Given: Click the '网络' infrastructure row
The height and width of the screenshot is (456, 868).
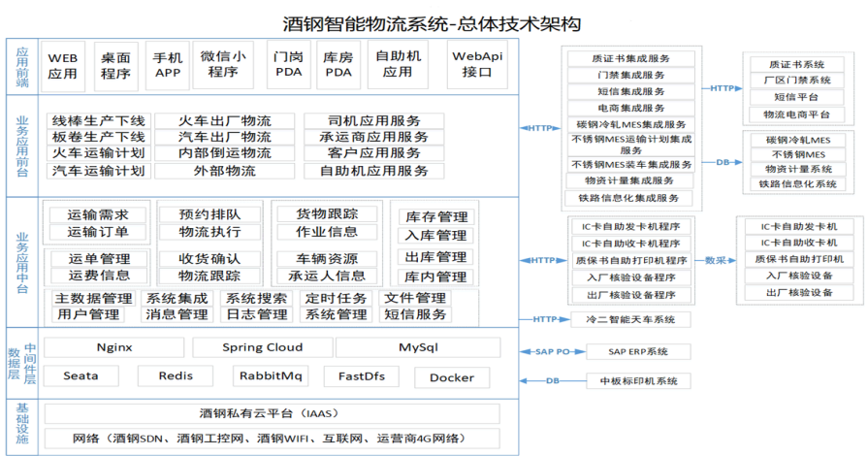Looking at the screenshot, I should click(x=272, y=439).
